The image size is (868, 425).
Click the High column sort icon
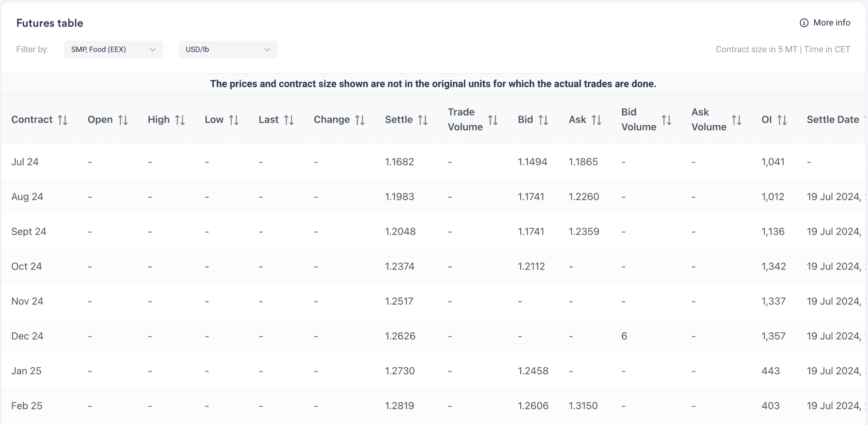[x=180, y=120]
